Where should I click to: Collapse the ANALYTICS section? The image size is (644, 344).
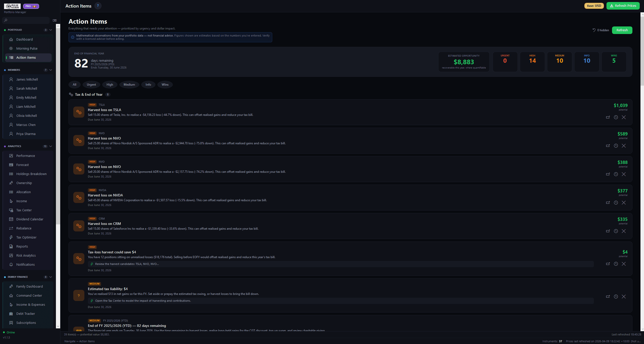tap(51, 146)
